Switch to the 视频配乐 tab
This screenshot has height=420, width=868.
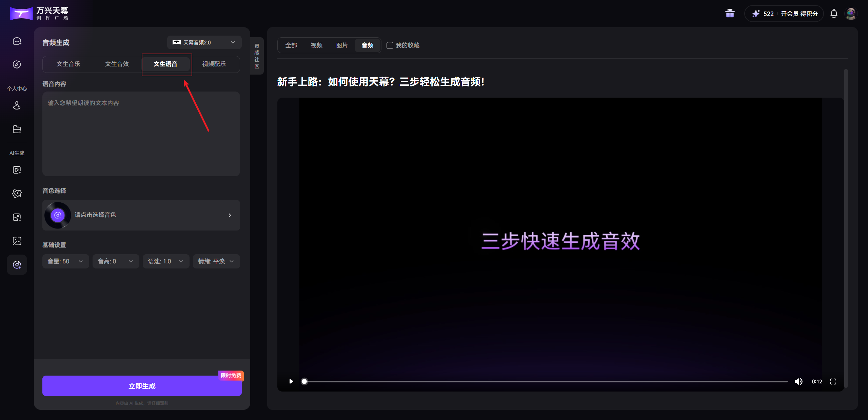pos(214,64)
